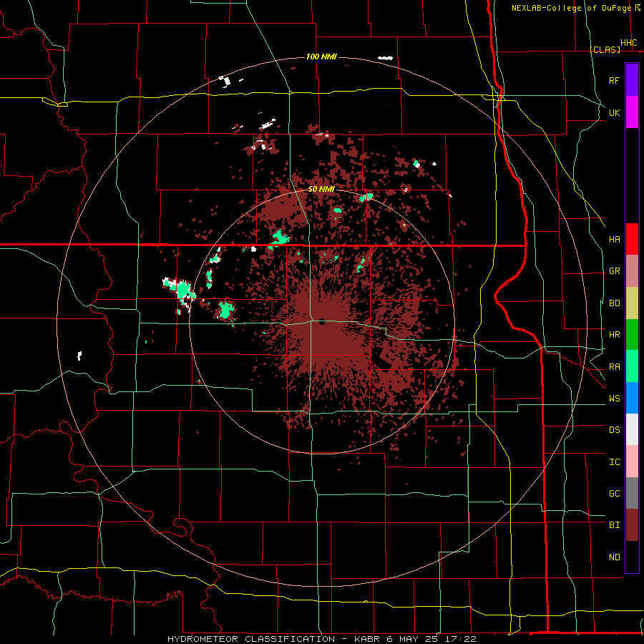
Task: Click the ND legend label
Action: (x=614, y=557)
